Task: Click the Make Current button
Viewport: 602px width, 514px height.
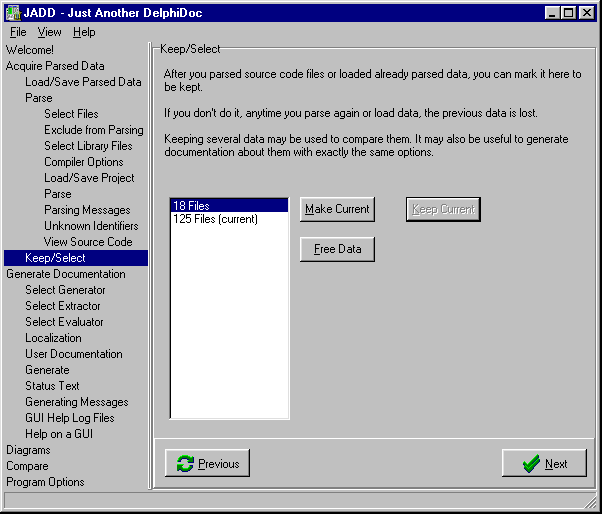Action: coord(337,209)
